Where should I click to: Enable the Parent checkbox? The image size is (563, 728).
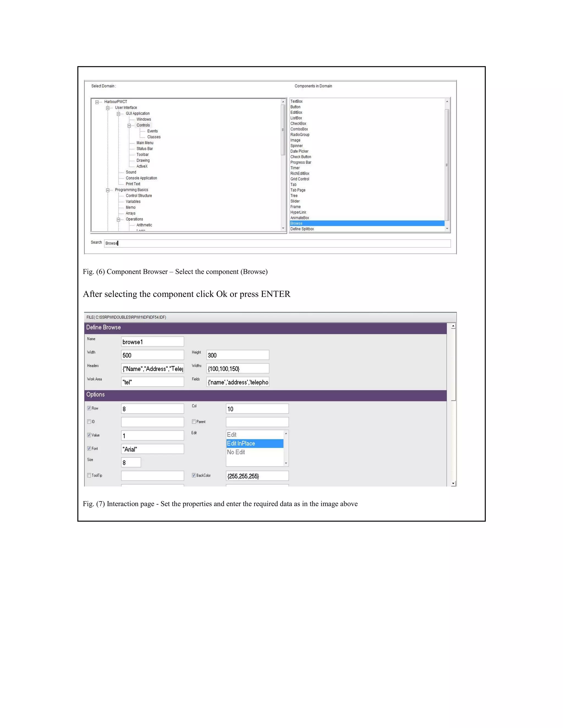pyautogui.click(x=194, y=422)
